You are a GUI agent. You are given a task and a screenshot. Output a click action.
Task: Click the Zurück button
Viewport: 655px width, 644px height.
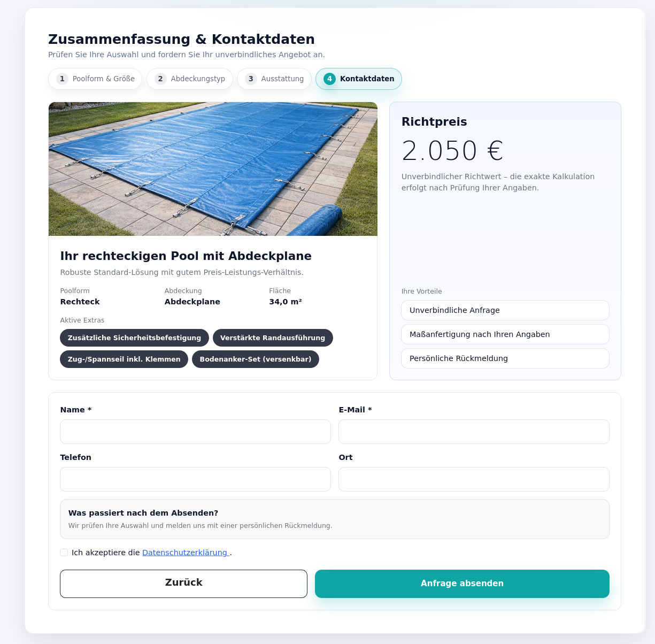coord(183,584)
